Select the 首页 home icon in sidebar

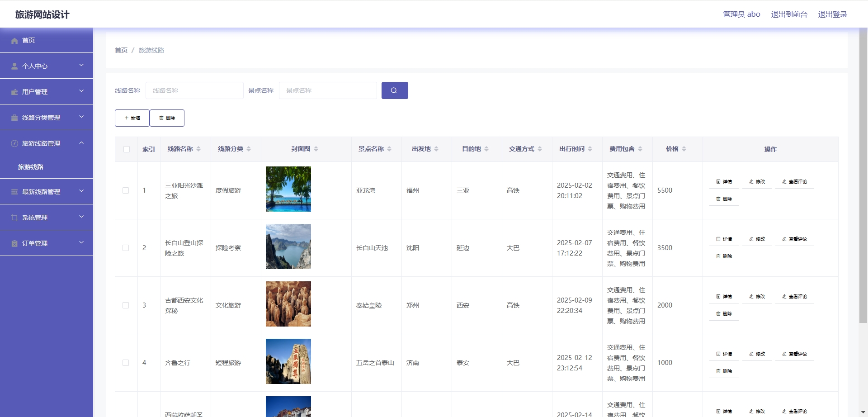pyautogui.click(x=14, y=41)
